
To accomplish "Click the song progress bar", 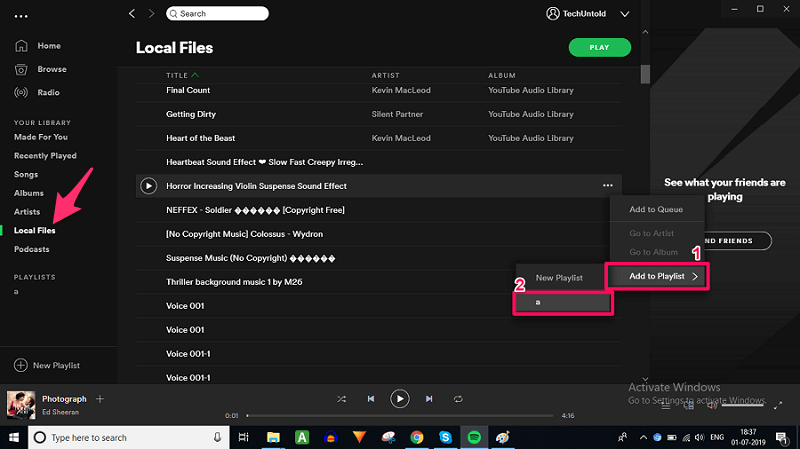I will 400,416.
